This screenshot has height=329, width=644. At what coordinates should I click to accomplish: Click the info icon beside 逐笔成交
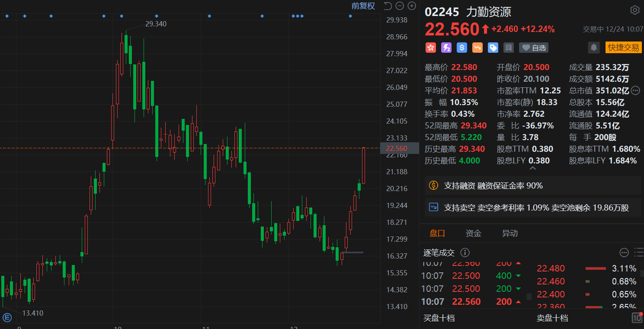click(465, 252)
